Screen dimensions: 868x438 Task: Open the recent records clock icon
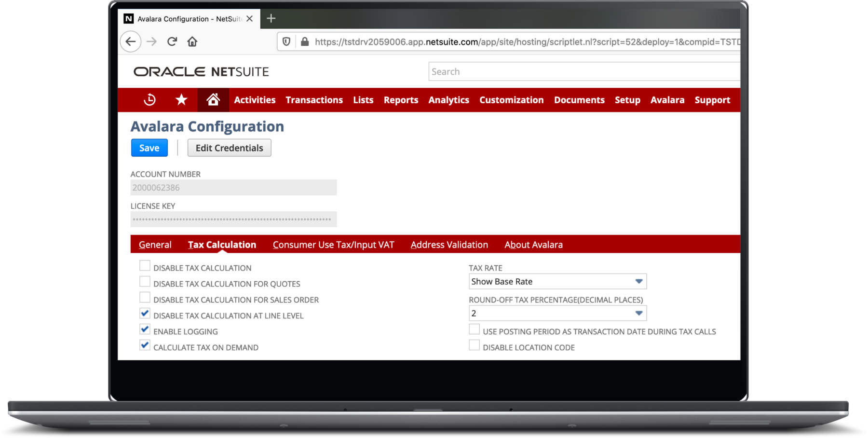point(150,99)
